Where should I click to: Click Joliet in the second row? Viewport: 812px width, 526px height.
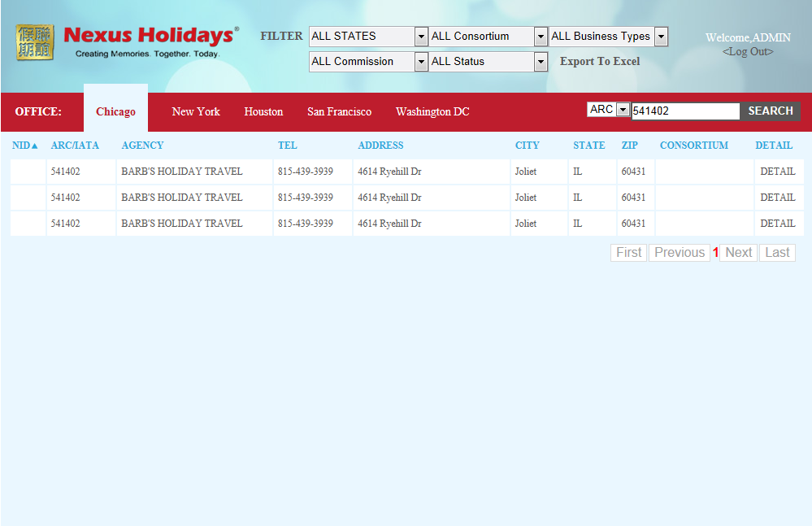coord(526,198)
